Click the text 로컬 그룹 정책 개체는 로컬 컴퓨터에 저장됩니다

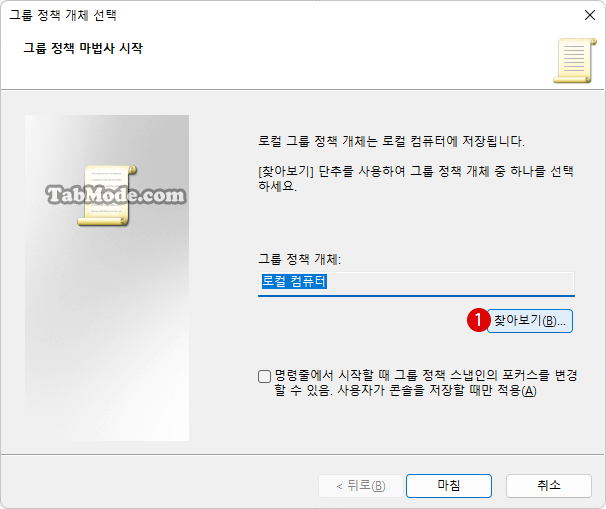(391, 141)
